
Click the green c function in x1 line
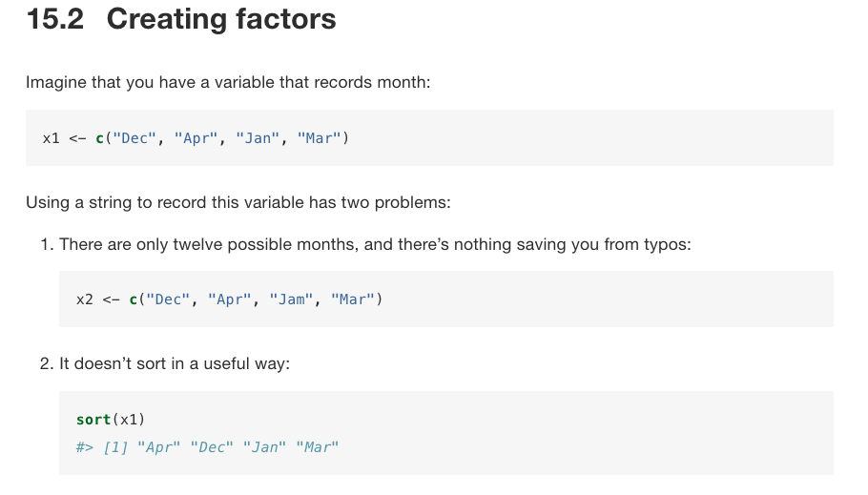tap(99, 138)
